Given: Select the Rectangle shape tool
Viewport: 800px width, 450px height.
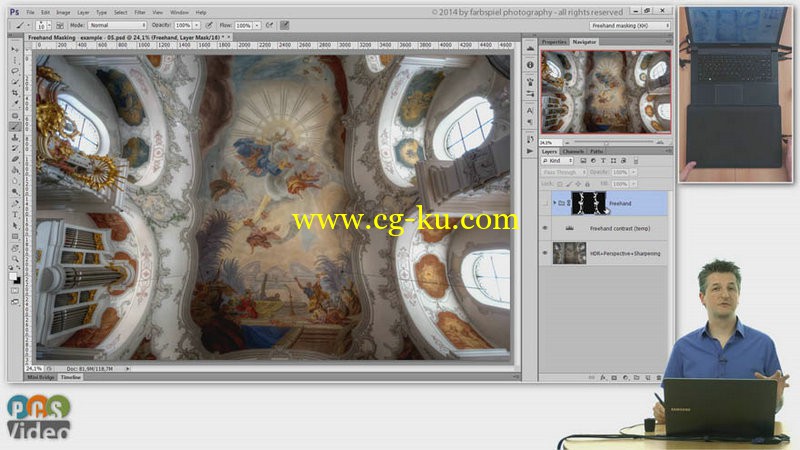Looking at the screenshot, I should point(15,237).
